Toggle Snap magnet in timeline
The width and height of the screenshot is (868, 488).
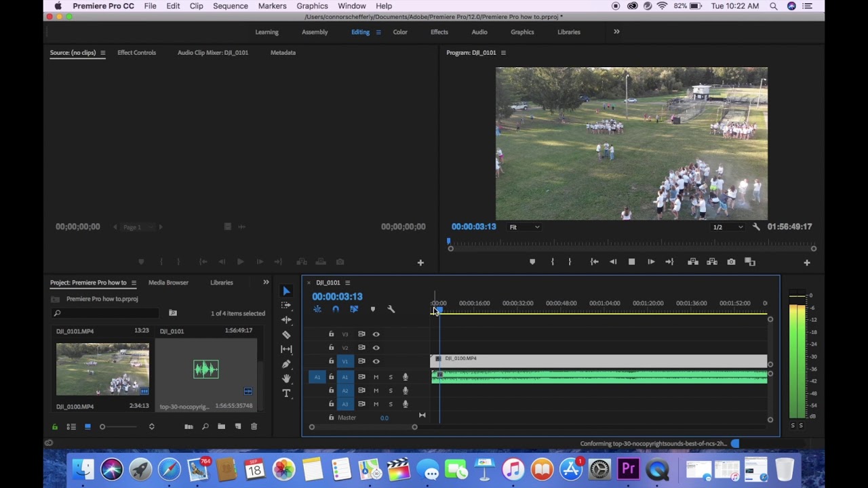click(336, 309)
